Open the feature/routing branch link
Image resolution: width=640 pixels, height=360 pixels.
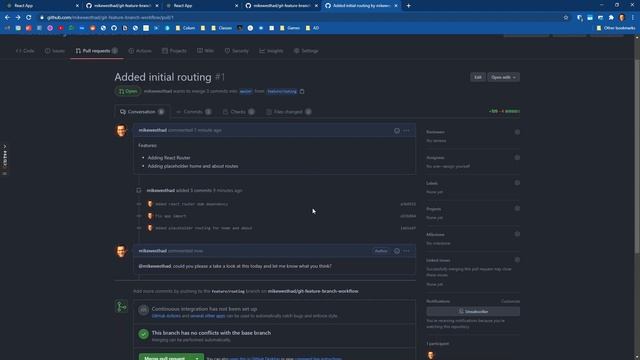pos(282,91)
